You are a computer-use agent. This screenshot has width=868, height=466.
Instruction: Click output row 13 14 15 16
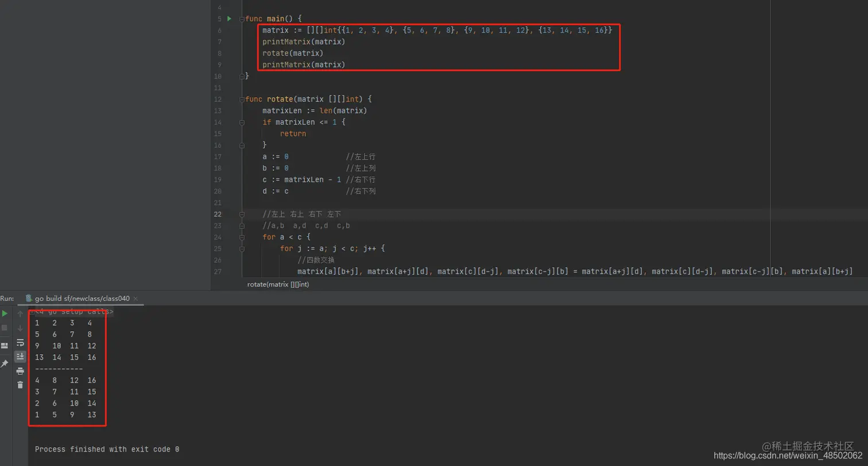coord(65,358)
